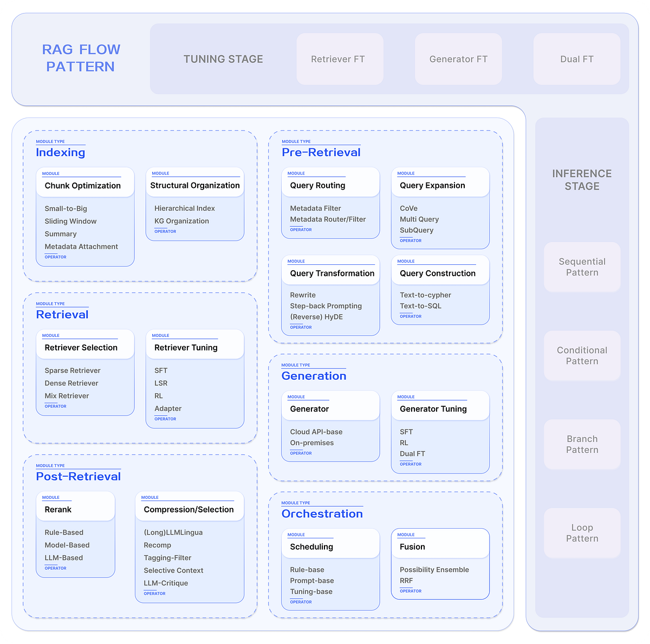Switch to the Post-Retrieval section

point(78,476)
